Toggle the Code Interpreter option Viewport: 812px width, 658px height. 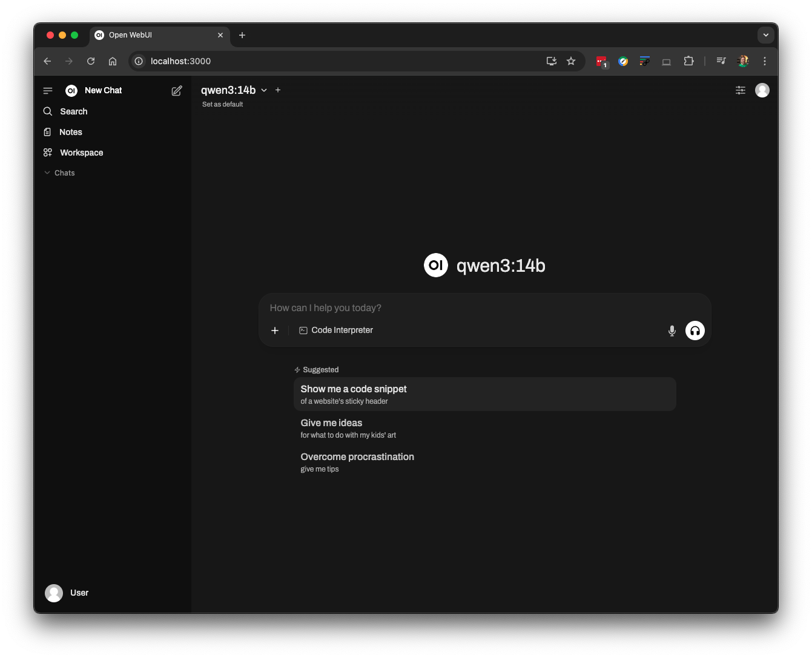click(x=336, y=331)
